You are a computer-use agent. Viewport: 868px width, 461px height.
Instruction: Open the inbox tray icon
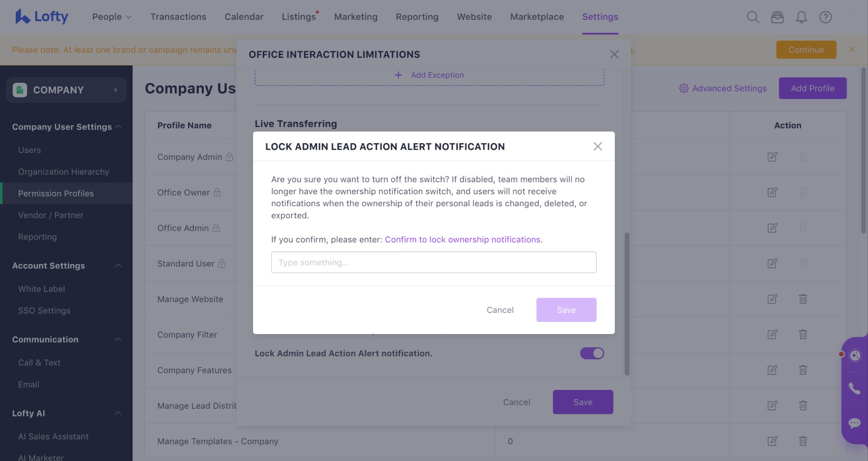tap(777, 17)
